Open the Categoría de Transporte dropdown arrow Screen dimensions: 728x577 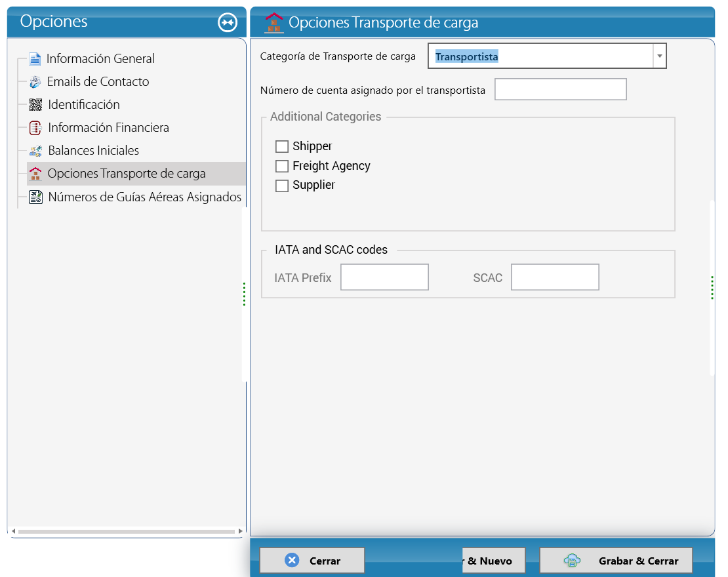tap(659, 56)
